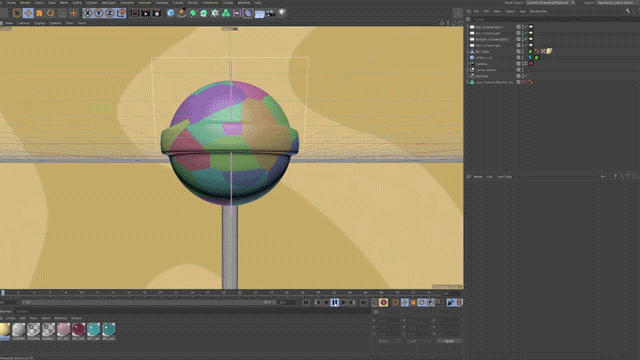Select the Camera object
This screenshot has height=360, width=640.
(x=481, y=64)
